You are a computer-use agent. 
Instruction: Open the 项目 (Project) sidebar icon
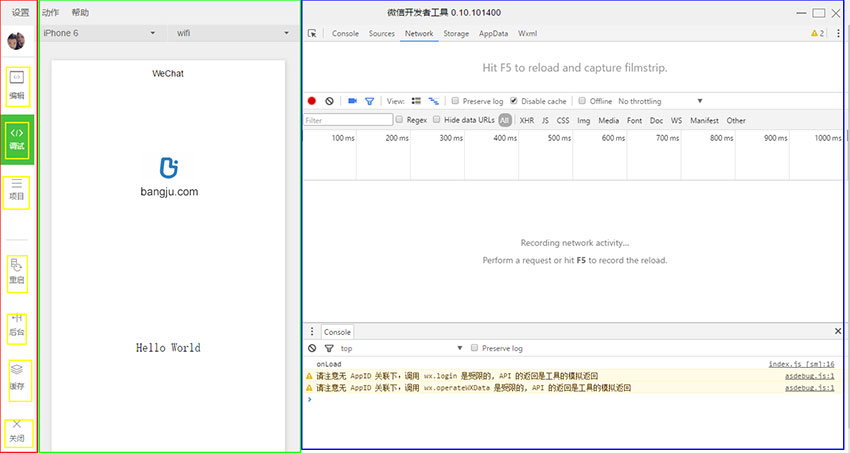click(17, 190)
